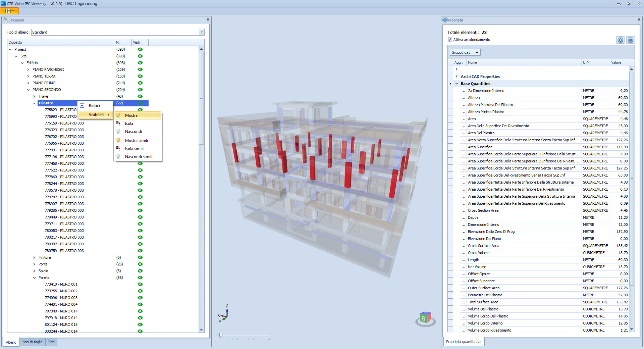Open Proprietà quantitative tab

click(x=464, y=342)
